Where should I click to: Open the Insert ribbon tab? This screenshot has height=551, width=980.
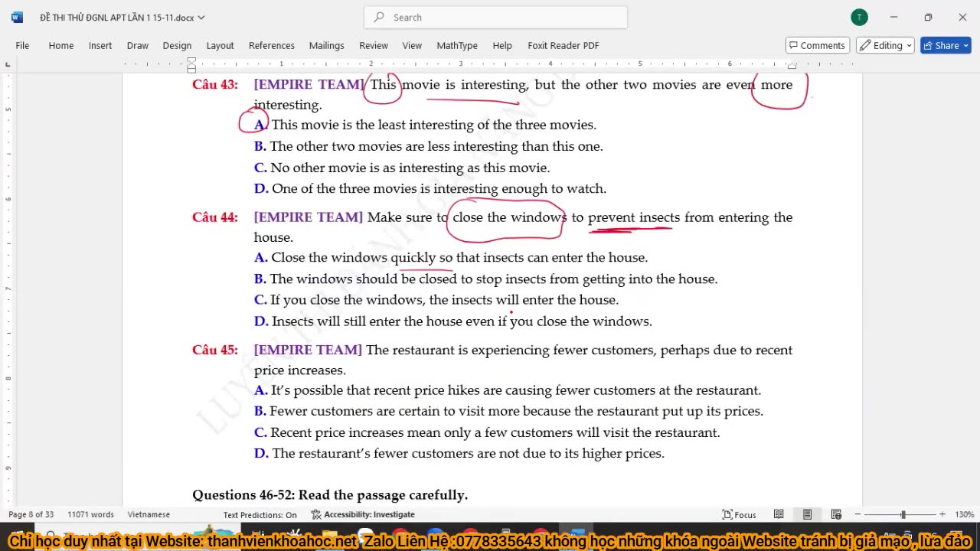pyautogui.click(x=100, y=45)
